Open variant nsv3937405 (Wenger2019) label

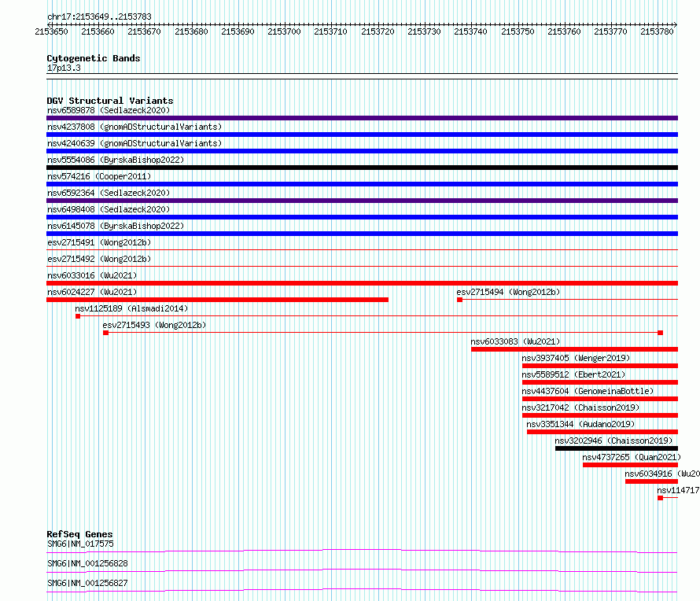click(576, 358)
